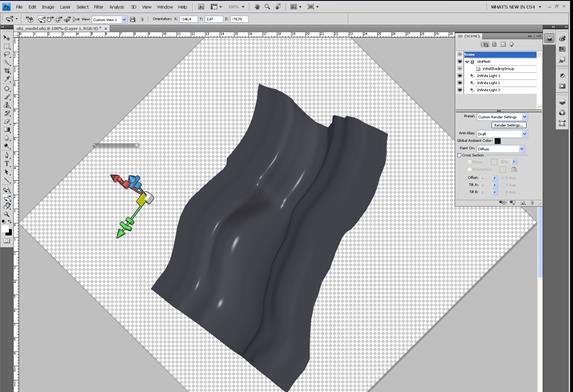This screenshot has height=392, width=573.
Task: Select the Eraser tool
Action: click(x=7, y=122)
